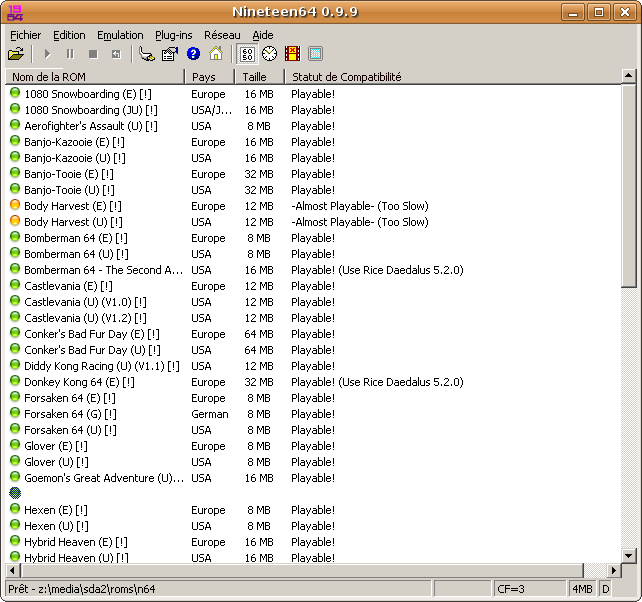Select Hexen (U) [!] ROM
642x602 pixels.
[57, 526]
